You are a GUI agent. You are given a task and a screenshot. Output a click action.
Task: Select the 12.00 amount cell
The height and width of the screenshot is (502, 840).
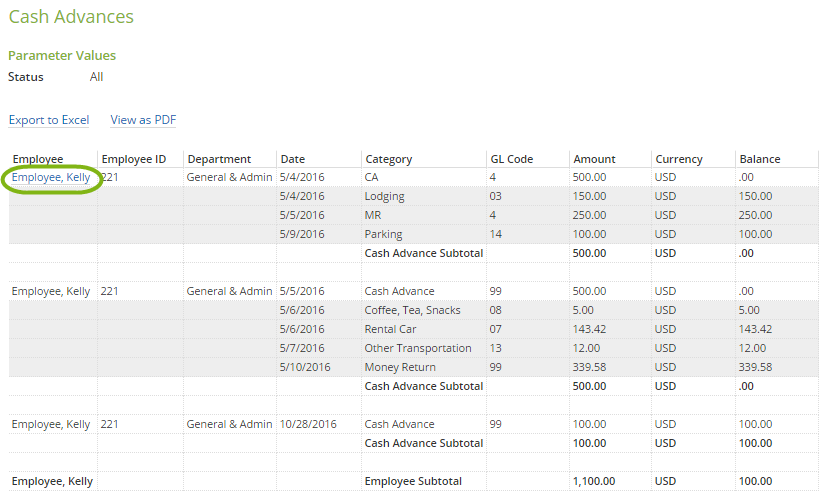coord(586,348)
